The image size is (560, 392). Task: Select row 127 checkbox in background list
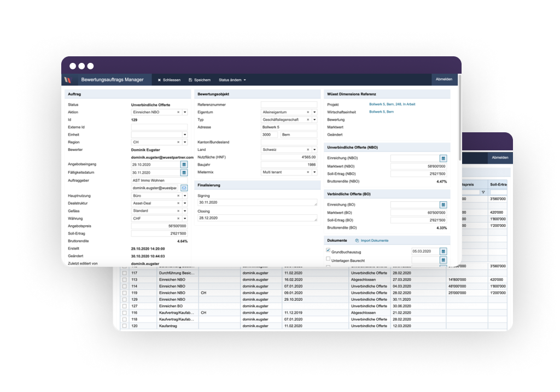coord(124,306)
